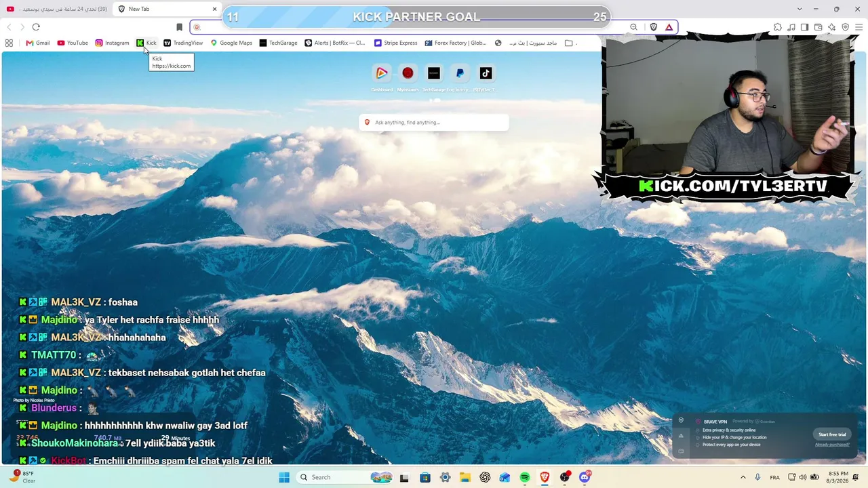Screen dimensions: 868x488
Task: Open the Kick bookmark
Action: click(x=146, y=43)
